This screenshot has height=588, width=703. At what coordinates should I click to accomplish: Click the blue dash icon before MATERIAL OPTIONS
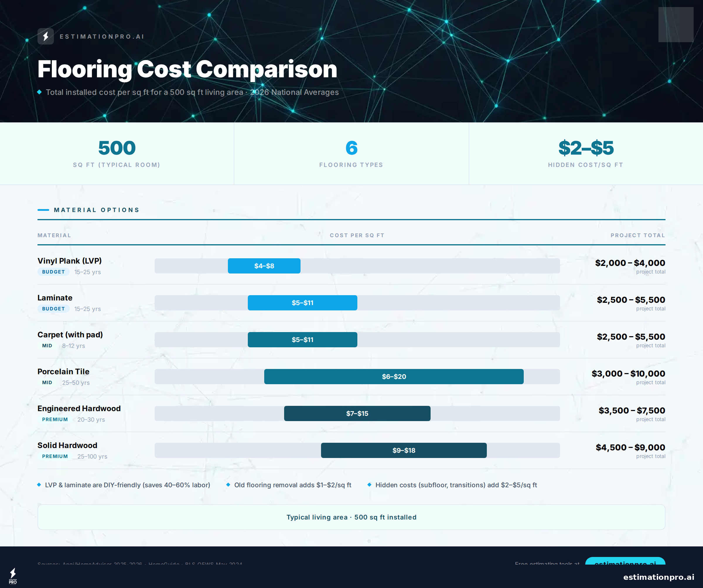tap(43, 210)
